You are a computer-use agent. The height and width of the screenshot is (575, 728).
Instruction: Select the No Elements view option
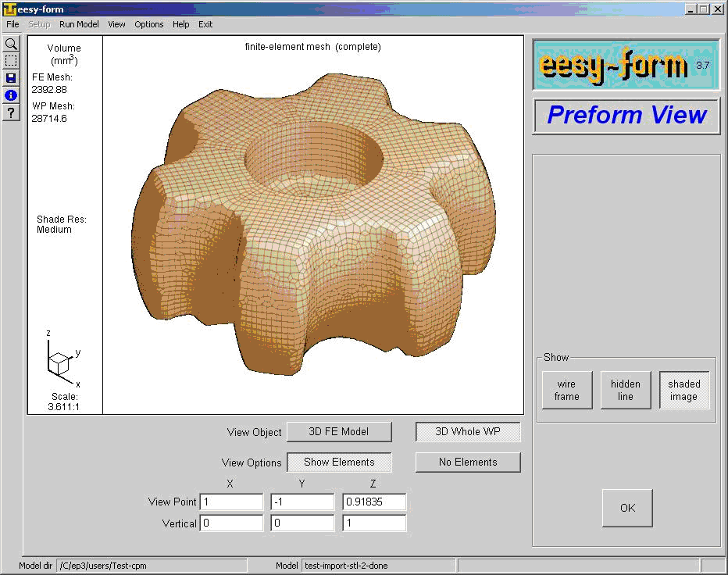click(467, 462)
